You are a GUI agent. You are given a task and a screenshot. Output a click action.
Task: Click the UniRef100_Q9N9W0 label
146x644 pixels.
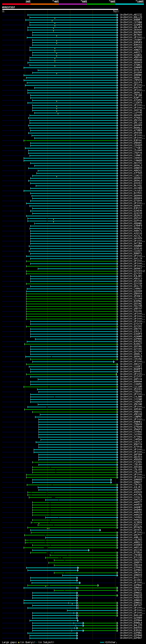click(x=131, y=75)
